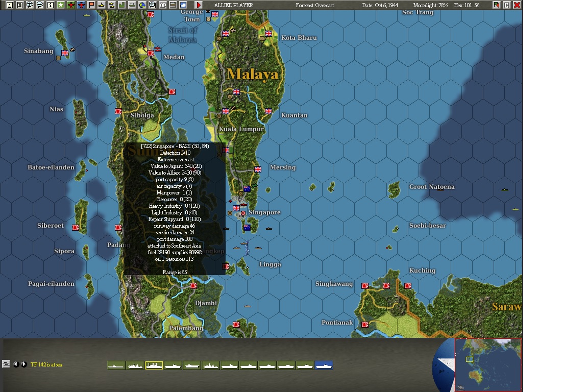
Task: Select the British flag at George Town
Action: (x=215, y=14)
